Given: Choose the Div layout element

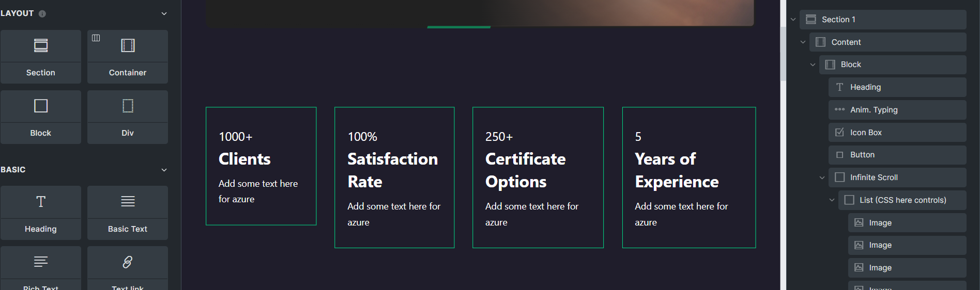Looking at the screenshot, I should click(128, 117).
